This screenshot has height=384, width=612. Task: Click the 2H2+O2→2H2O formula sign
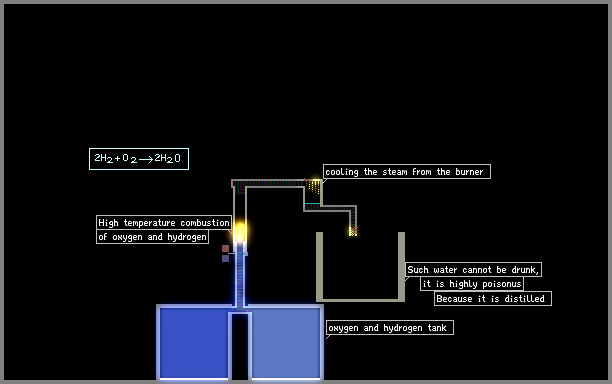(139, 159)
